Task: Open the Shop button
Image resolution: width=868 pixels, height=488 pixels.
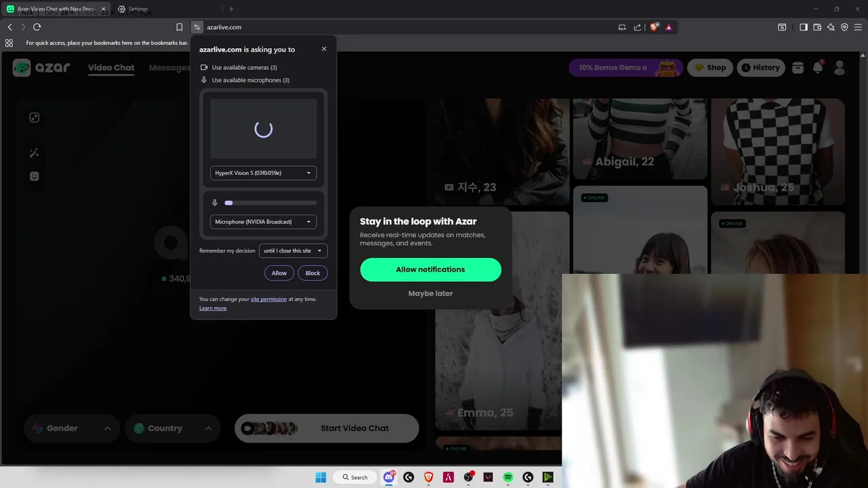Action: click(x=710, y=67)
